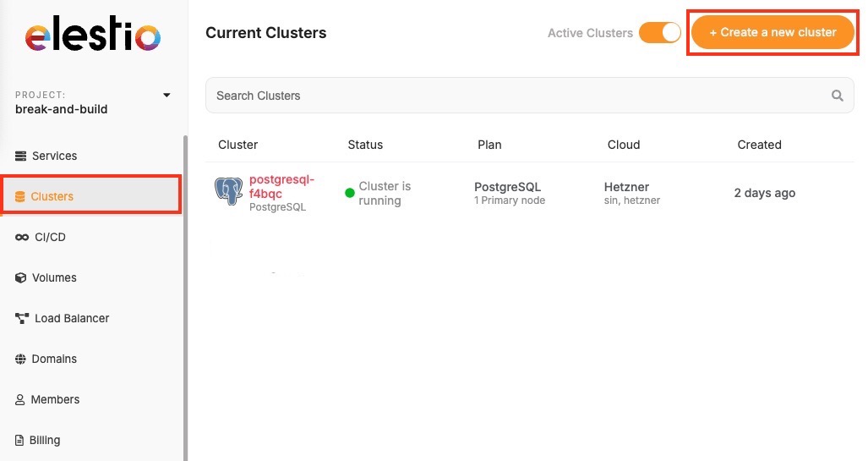Toggle the Active Clusters switch

tap(660, 33)
